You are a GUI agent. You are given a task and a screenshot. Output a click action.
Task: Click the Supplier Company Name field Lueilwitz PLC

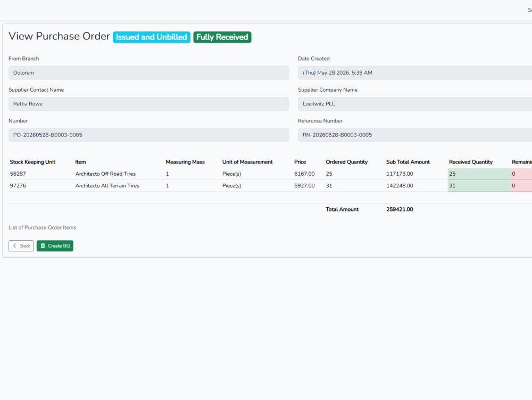click(x=415, y=104)
